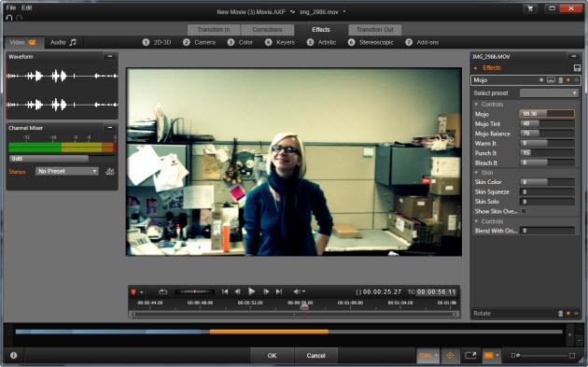Adjust the Punch It slider
This screenshot has height=367, width=588.
[x=547, y=153]
